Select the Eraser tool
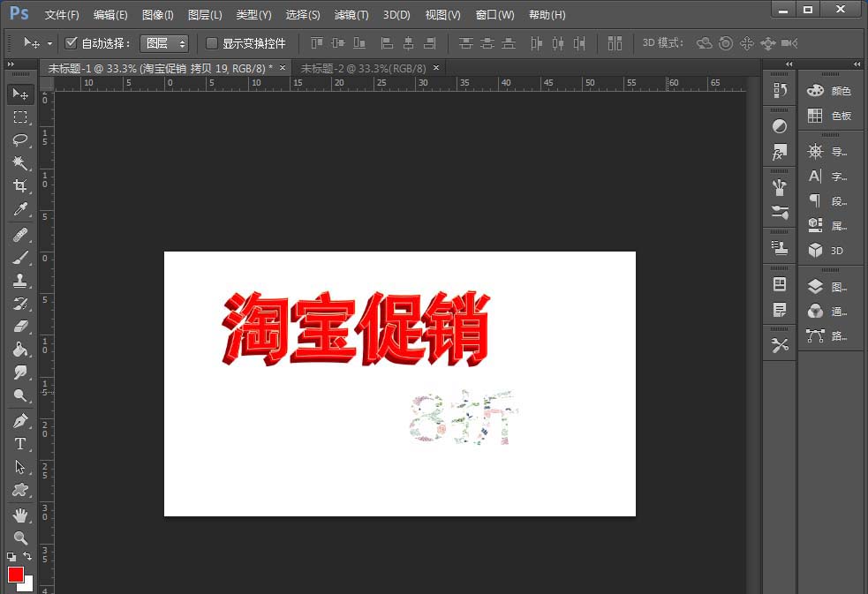Screen dimensions: 868x594 point(20,327)
